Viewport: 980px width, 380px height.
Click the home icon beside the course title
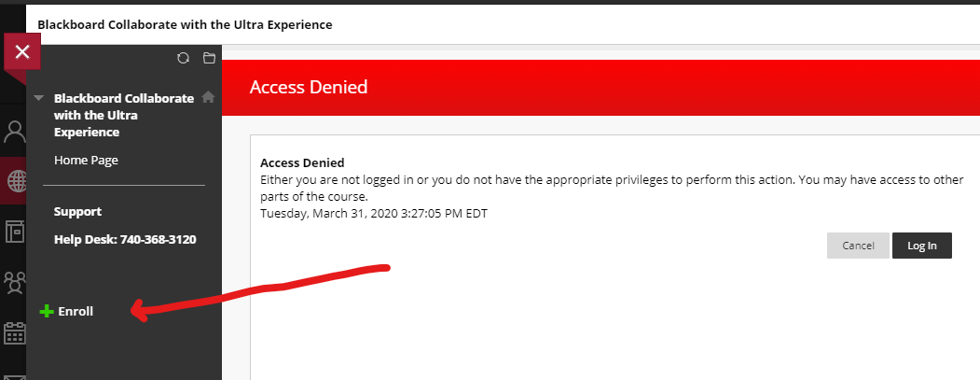pyautogui.click(x=208, y=97)
